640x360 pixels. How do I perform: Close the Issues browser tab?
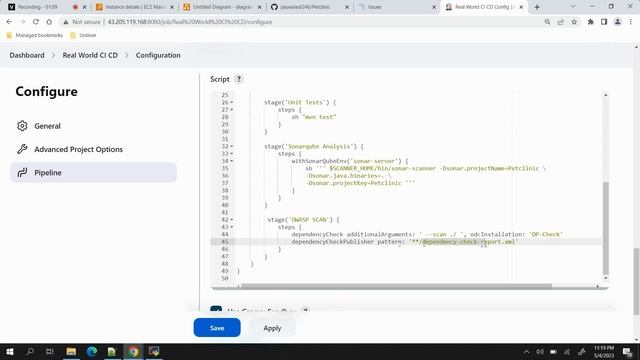pyautogui.click(x=434, y=7)
